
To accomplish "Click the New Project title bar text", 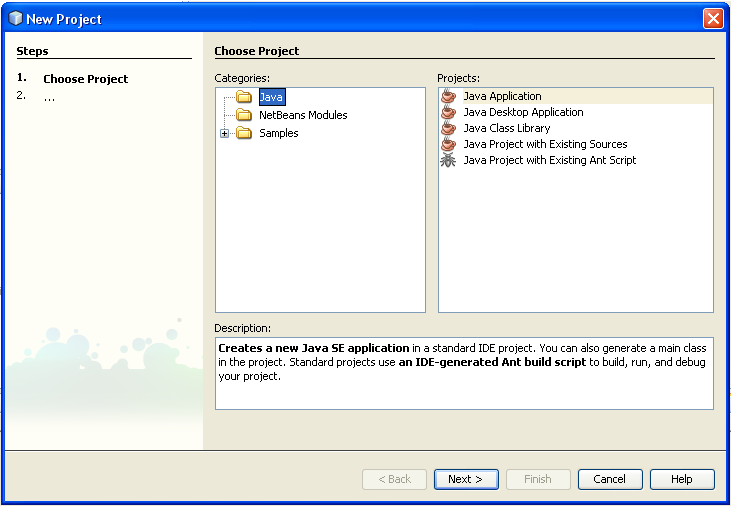I will point(64,19).
